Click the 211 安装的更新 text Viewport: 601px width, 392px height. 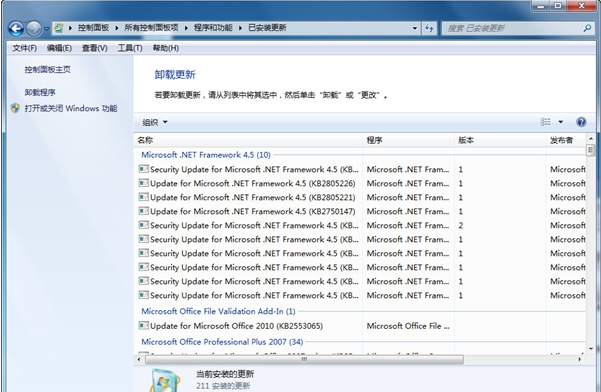223,385
